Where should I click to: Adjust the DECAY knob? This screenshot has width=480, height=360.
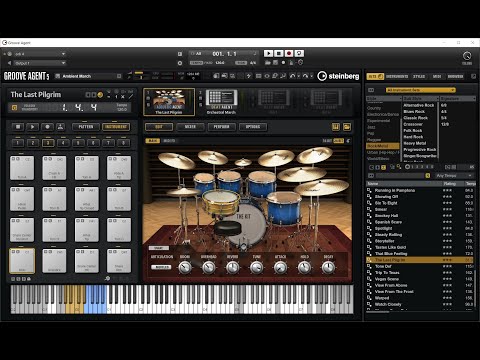coord(328,267)
